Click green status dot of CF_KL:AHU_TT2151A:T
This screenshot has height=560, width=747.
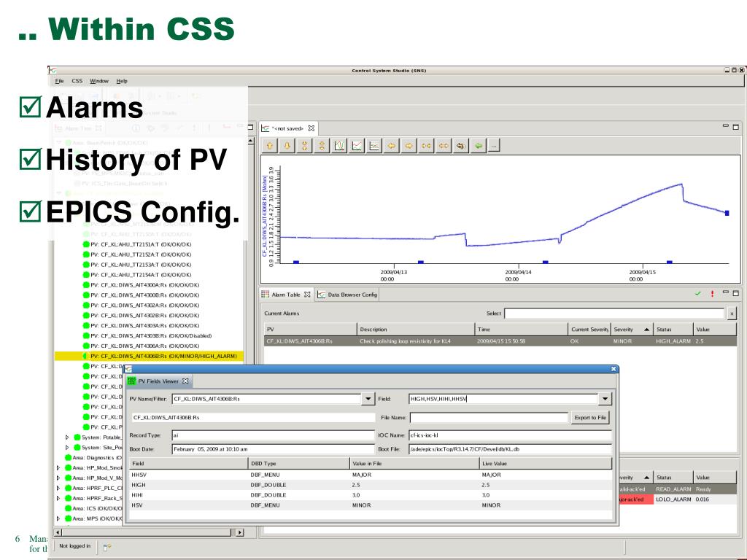pos(86,244)
